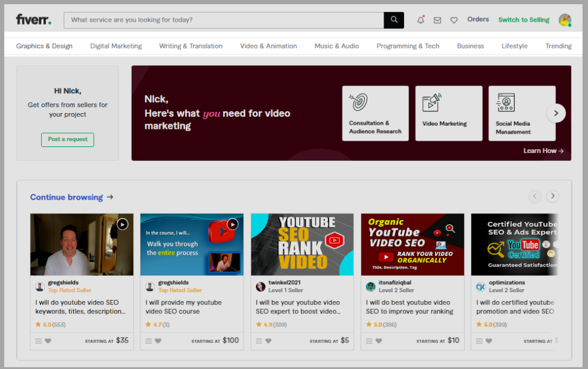Viewport: 588px width, 369px height.
Task: Open the Writing & Translation category
Action: [191, 46]
